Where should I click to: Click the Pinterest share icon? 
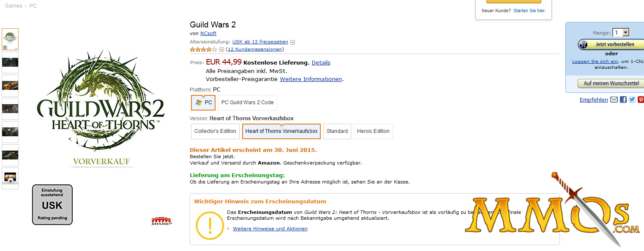pos(641,100)
